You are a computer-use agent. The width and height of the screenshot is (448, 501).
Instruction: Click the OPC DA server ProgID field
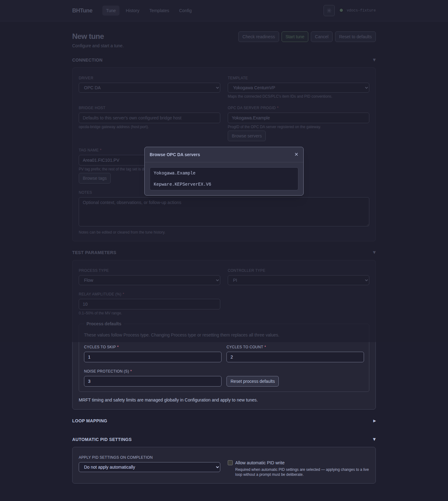298,118
